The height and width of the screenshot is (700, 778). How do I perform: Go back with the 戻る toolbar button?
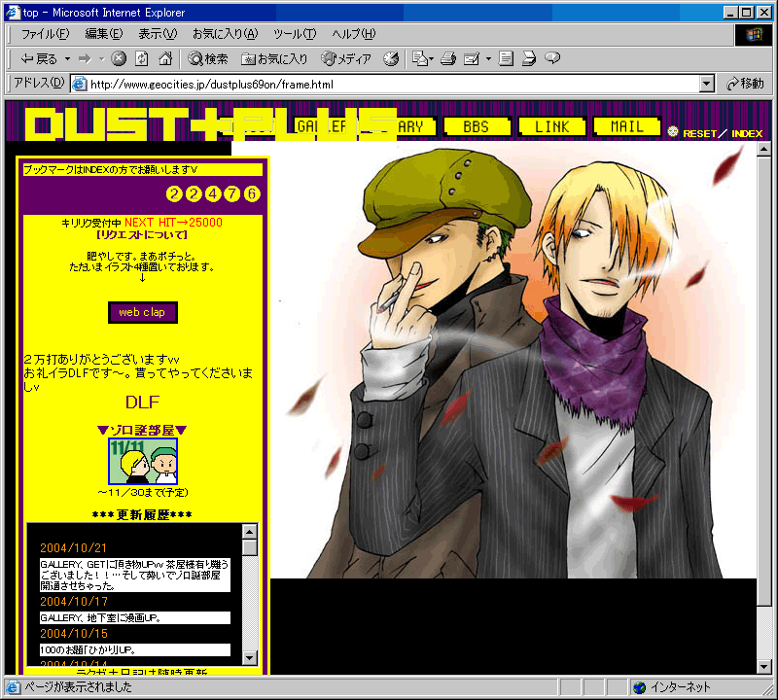click(39, 59)
